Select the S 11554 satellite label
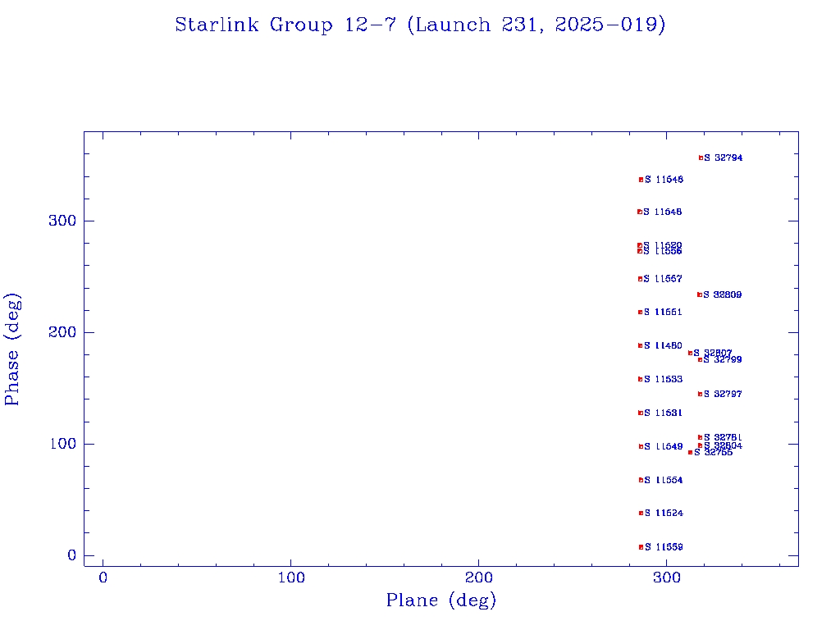Screen dimensions: 840x630 tap(664, 481)
